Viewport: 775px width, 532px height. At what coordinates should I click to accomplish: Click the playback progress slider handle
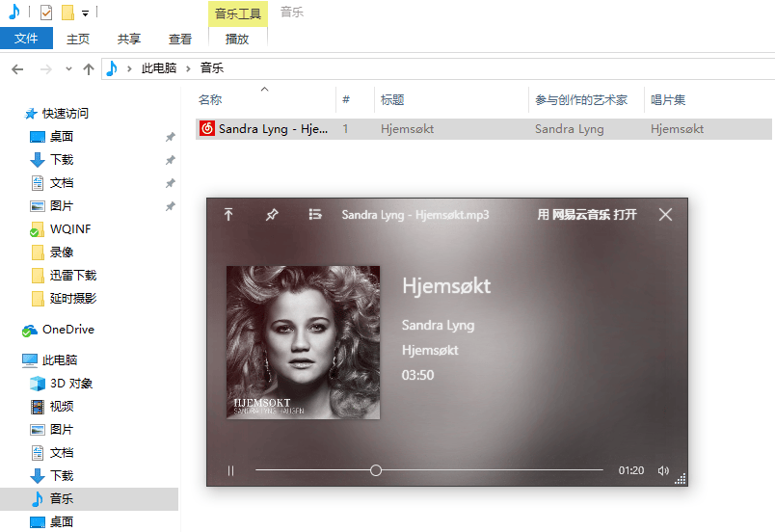click(x=376, y=470)
